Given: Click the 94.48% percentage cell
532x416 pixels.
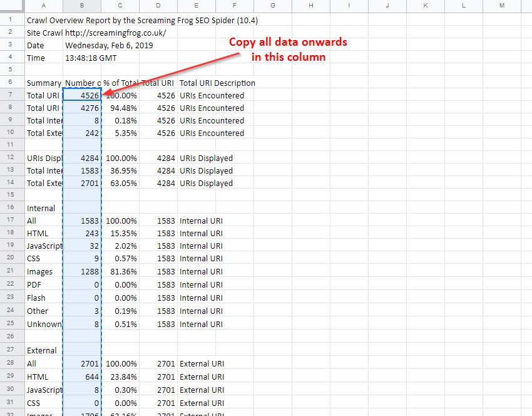Looking at the screenshot, I should click(x=121, y=108).
